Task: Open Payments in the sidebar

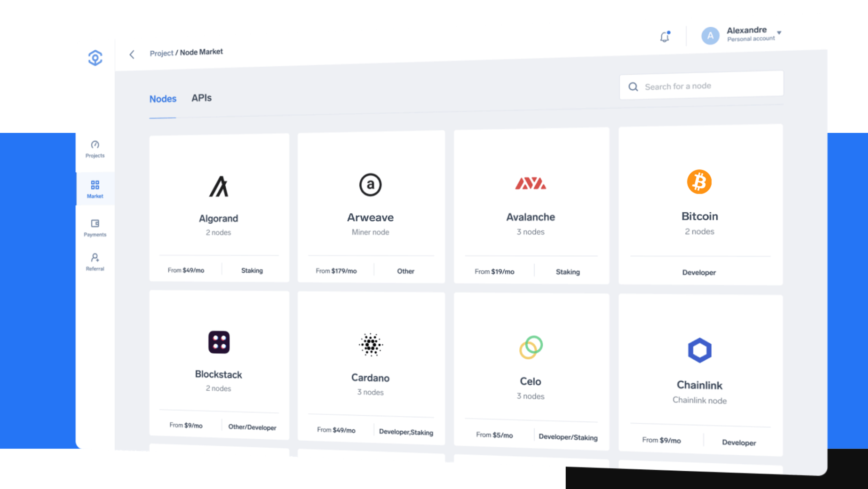Action: coord(95,228)
